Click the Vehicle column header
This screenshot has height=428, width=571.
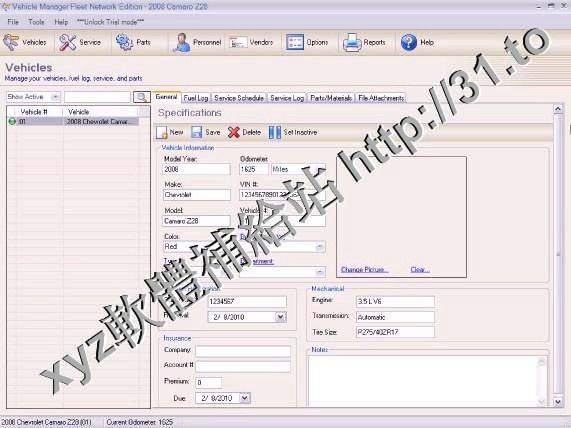click(x=101, y=112)
